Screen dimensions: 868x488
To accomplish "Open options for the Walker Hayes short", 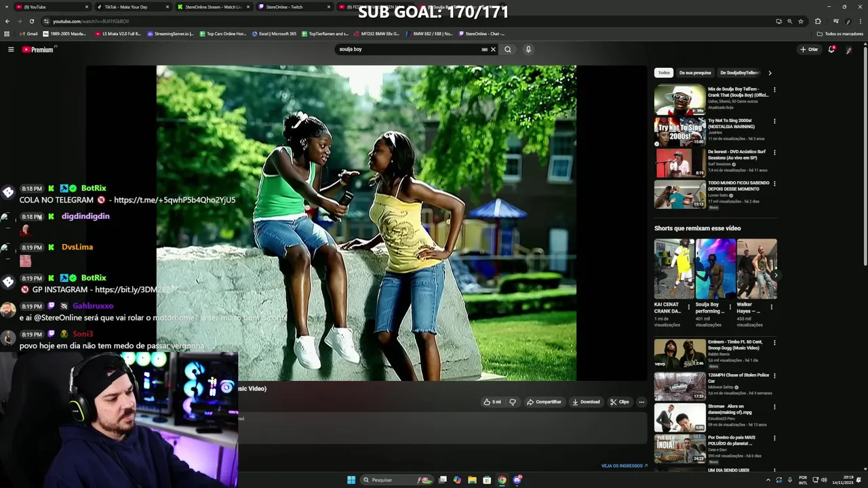I will [772, 306].
